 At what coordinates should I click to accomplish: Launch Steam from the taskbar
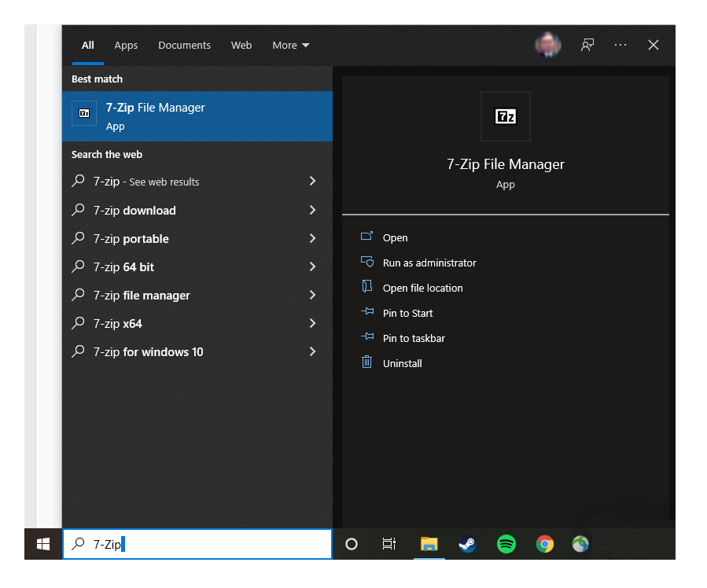pos(467,544)
